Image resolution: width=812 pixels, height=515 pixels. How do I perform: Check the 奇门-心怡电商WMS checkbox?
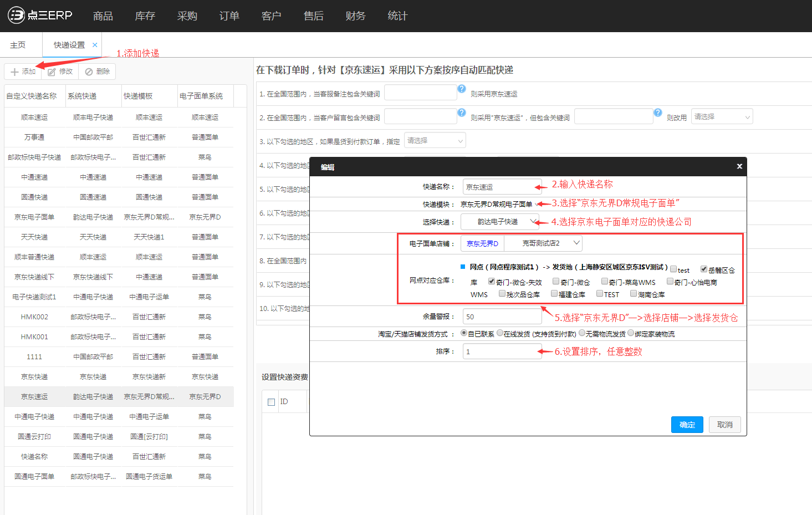tap(670, 281)
